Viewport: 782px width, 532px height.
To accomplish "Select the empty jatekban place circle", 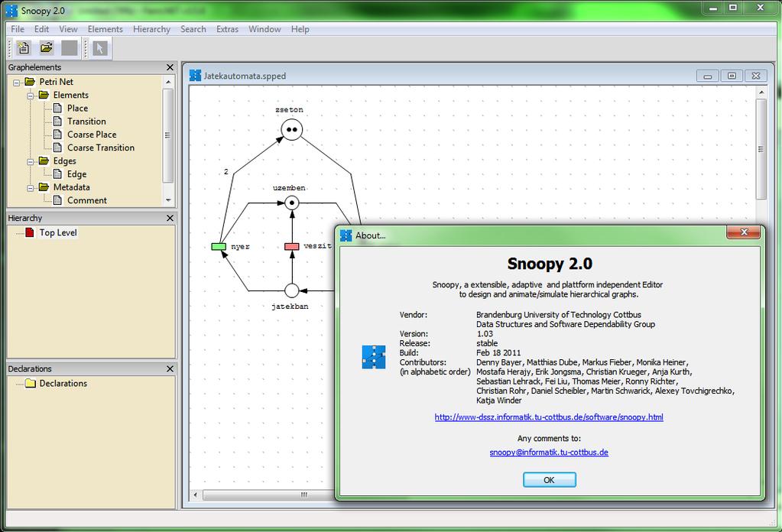I will [x=292, y=290].
